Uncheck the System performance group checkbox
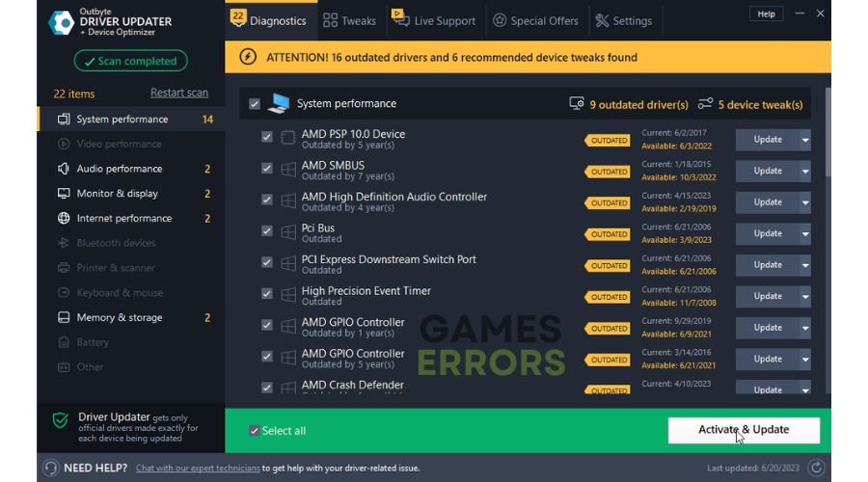868x482 pixels. pos(254,103)
